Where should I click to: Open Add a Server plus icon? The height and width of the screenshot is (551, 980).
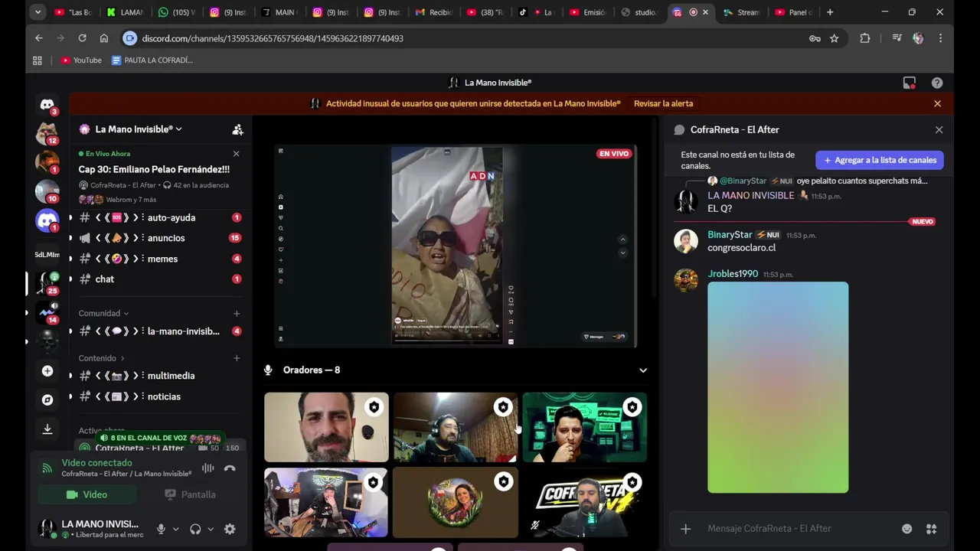click(x=47, y=371)
